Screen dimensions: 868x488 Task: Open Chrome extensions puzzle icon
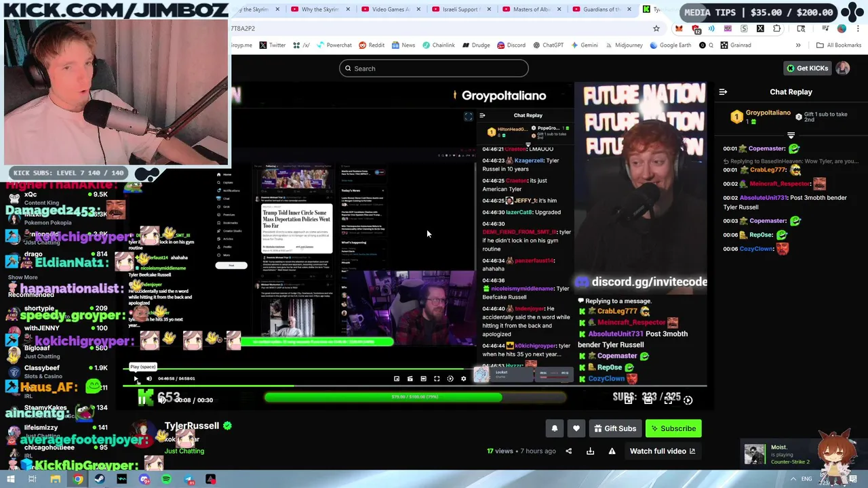point(777,28)
